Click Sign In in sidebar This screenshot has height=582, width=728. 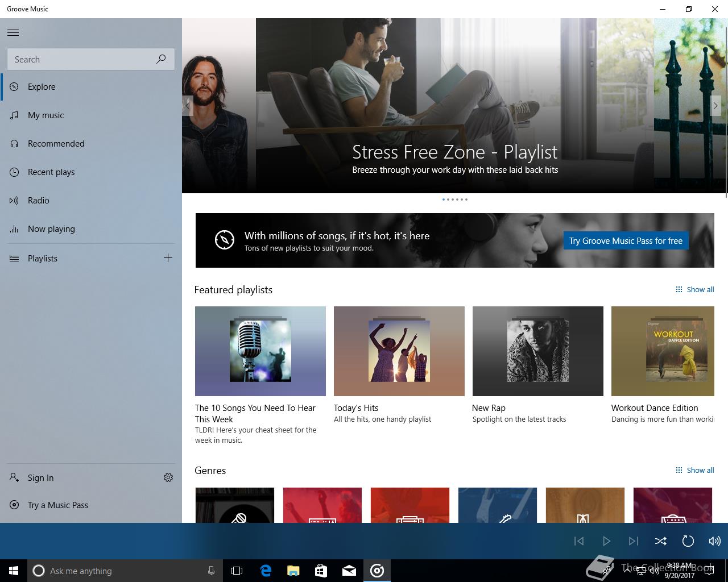tap(77, 478)
